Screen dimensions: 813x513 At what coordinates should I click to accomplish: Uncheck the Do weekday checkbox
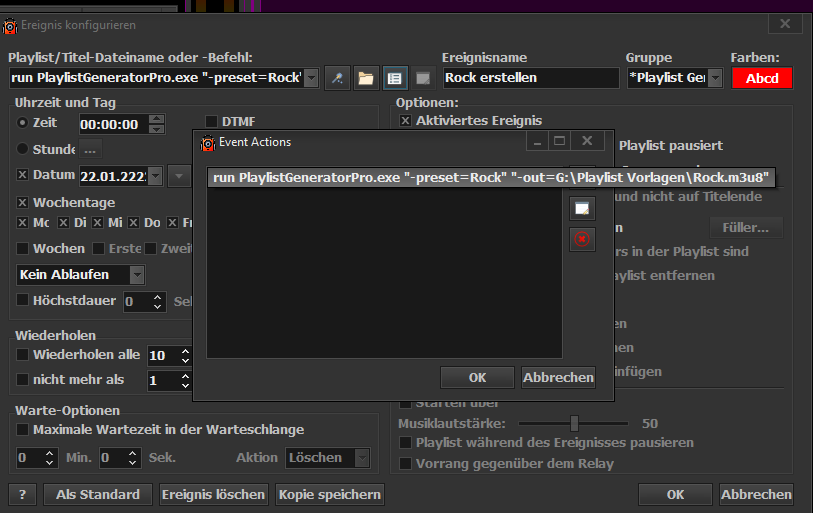click(x=133, y=223)
